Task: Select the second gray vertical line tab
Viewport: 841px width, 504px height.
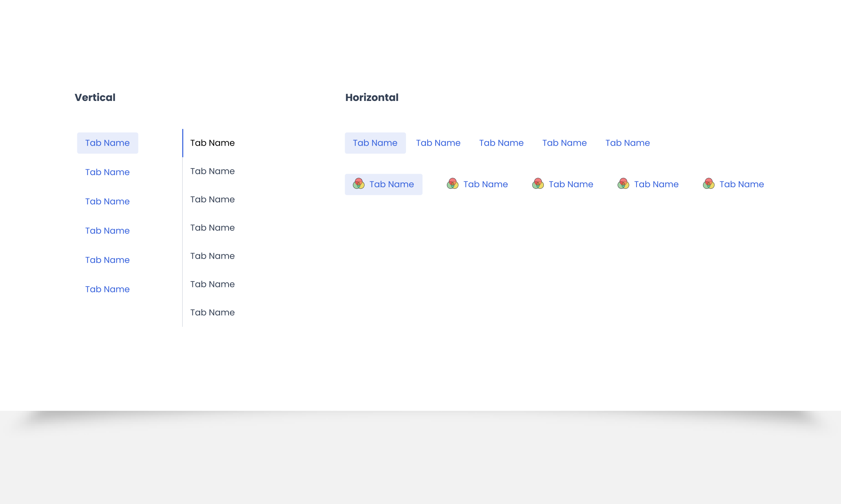Action: click(212, 171)
